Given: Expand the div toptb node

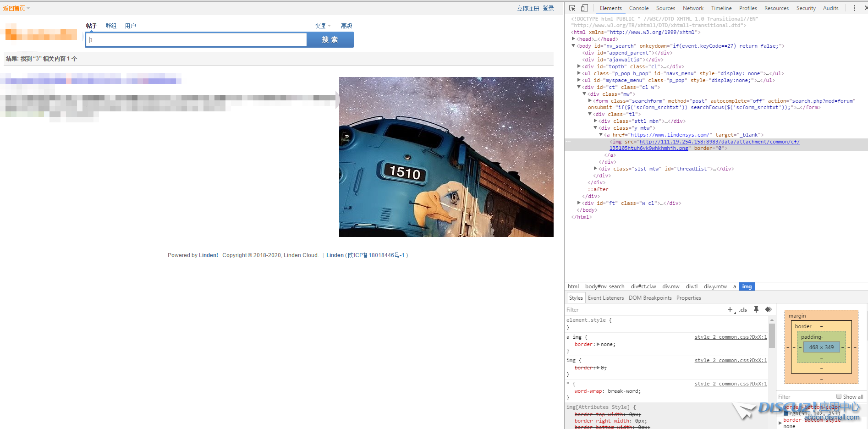Looking at the screenshot, I should coord(579,66).
